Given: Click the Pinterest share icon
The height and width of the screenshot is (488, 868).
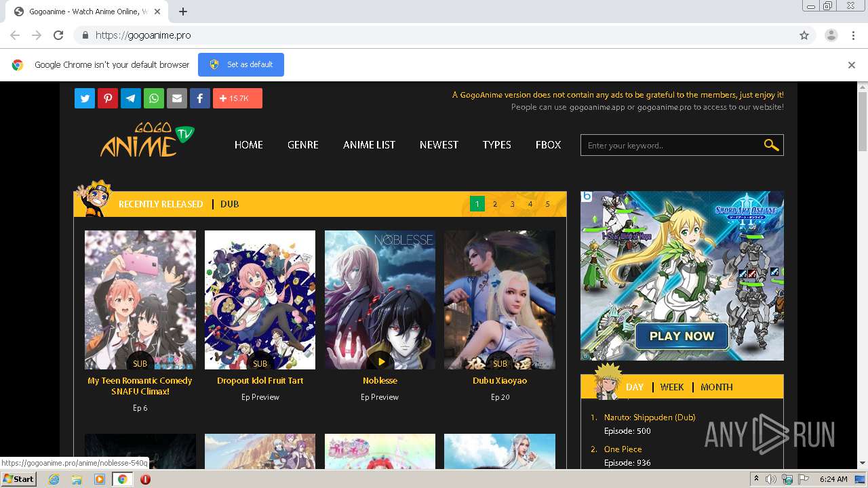Looking at the screenshot, I should pos(108,98).
